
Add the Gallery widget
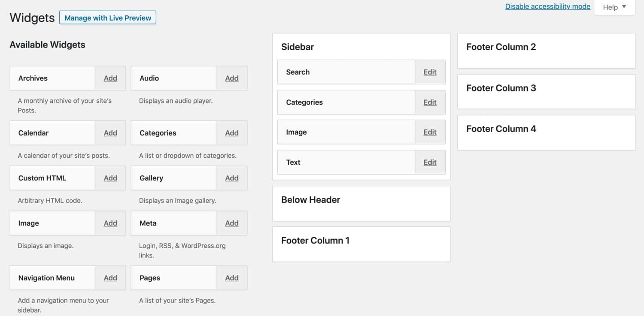[x=231, y=178]
